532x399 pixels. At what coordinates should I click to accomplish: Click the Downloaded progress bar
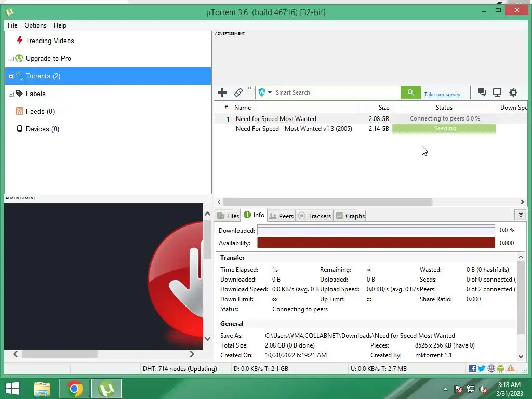tap(376, 230)
